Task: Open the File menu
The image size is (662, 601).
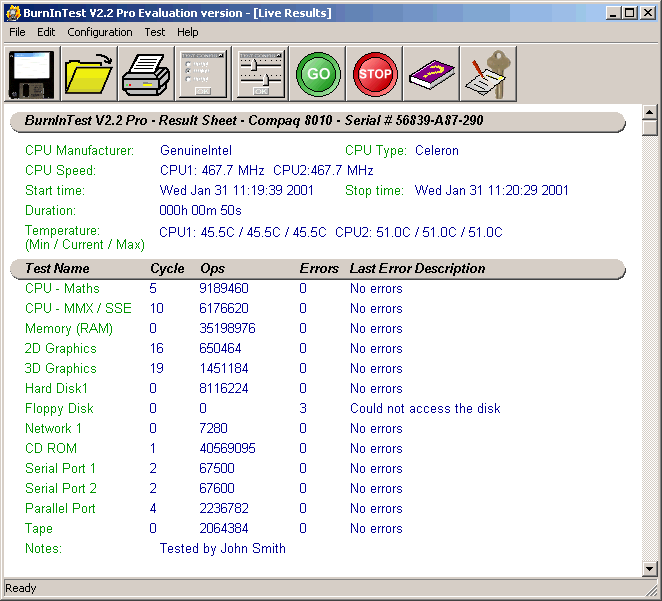Action: (17, 32)
